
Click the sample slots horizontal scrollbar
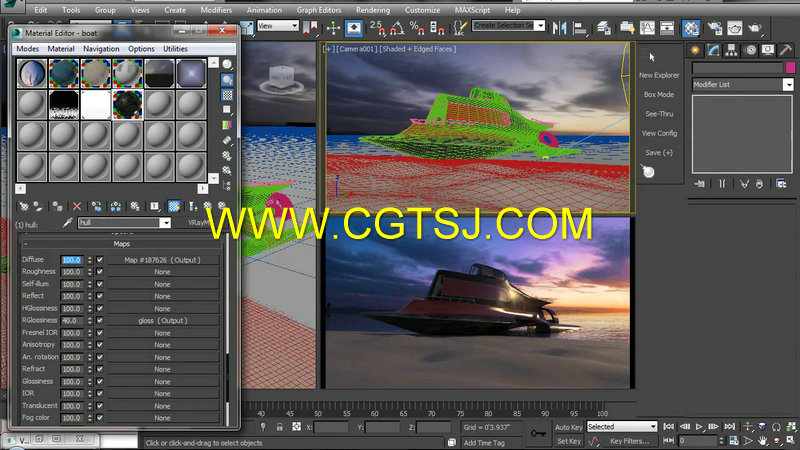[x=111, y=189]
